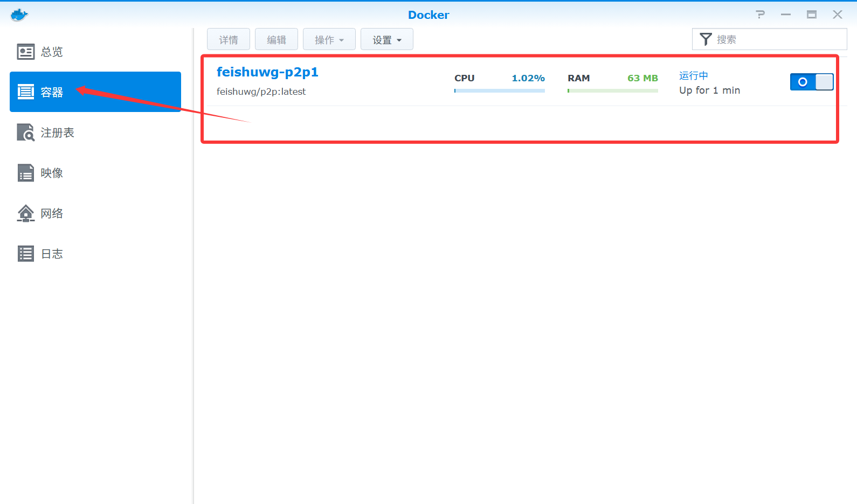Show the 日志 log tab
The width and height of the screenshot is (857, 504).
coord(95,254)
